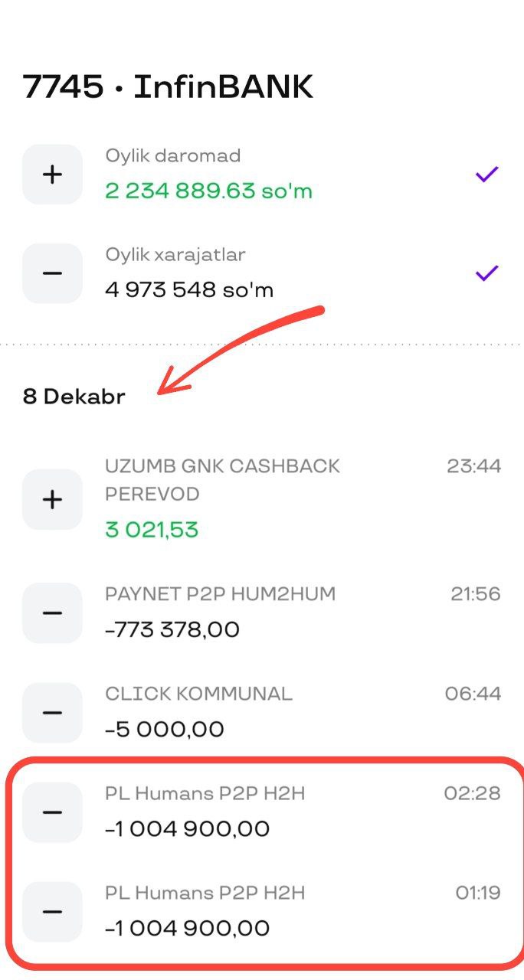Image resolution: width=524 pixels, height=980 pixels.
Task: Tap the 3 021,53 cashback amount
Action: pos(152,529)
